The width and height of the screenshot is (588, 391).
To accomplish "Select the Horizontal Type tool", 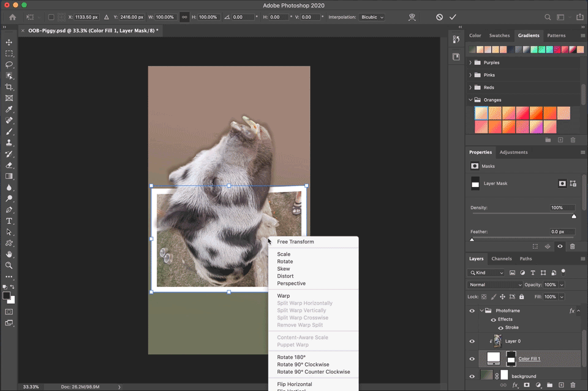I will pos(9,221).
